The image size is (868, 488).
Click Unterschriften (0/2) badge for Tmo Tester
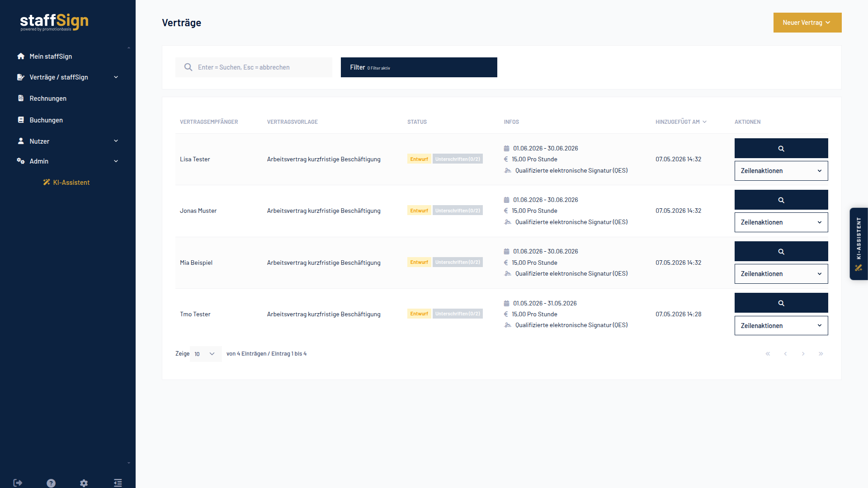point(458,314)
